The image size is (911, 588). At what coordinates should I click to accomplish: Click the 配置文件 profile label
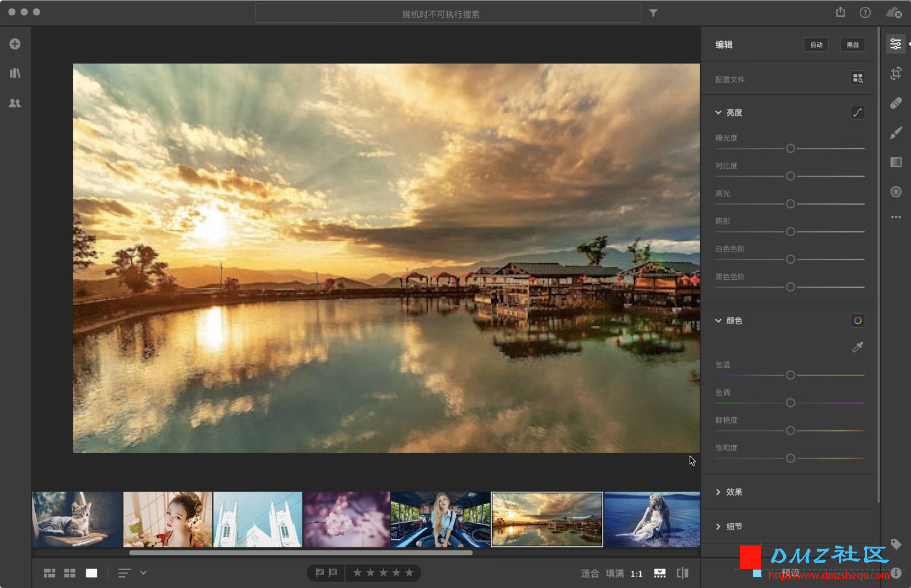click(x=730, y=80)
